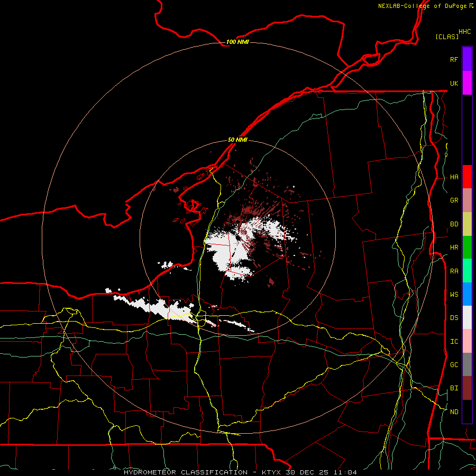Screen dimensions: 476x476
Task: Select the 'BI' legend label
Action: [454, 388]
